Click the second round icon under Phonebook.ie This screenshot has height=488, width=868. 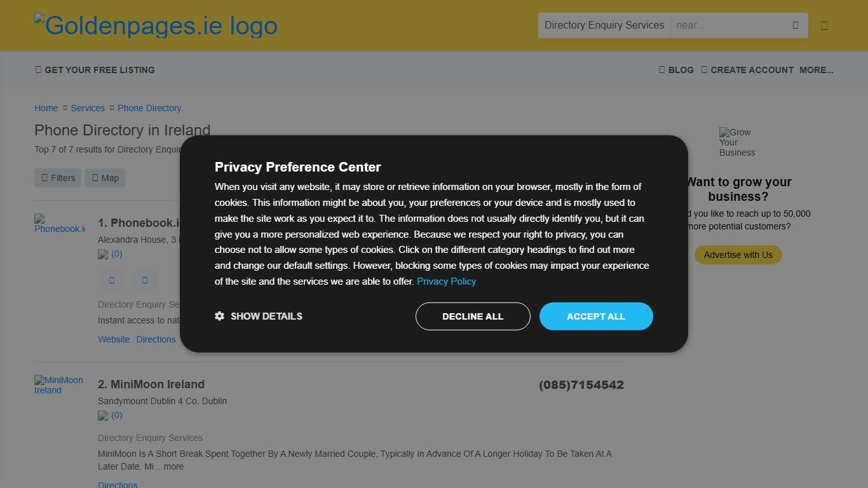[145, 280]
